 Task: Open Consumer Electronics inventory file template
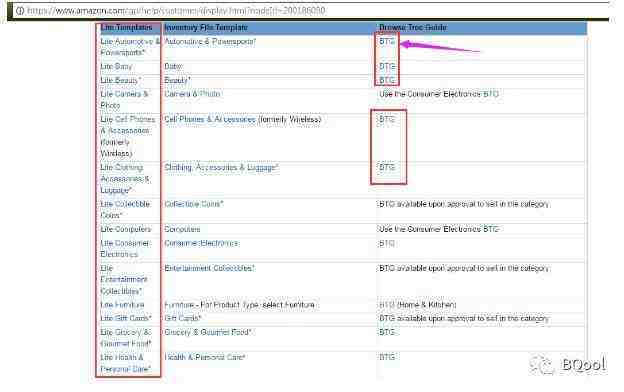click(x=201, y=243)
